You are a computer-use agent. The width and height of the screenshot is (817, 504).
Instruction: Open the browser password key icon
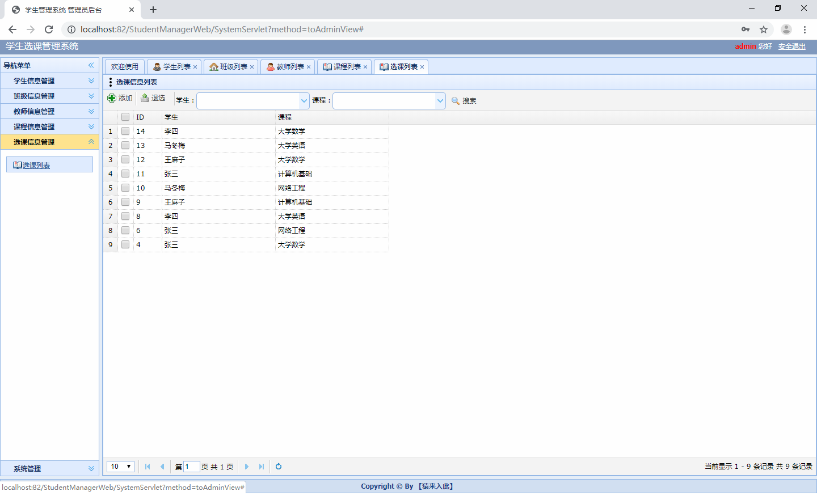746,29
